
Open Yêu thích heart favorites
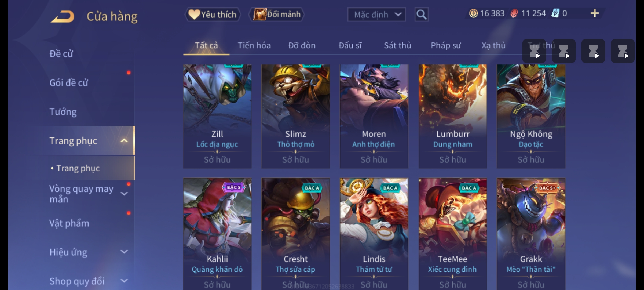click(x=213, y=15)
